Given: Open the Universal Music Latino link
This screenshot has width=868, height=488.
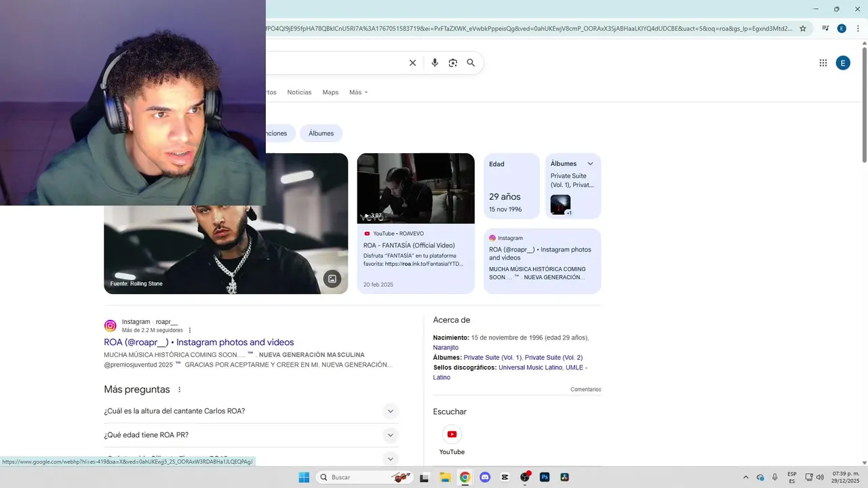Looking at the screenshot, I should (530, 367).
